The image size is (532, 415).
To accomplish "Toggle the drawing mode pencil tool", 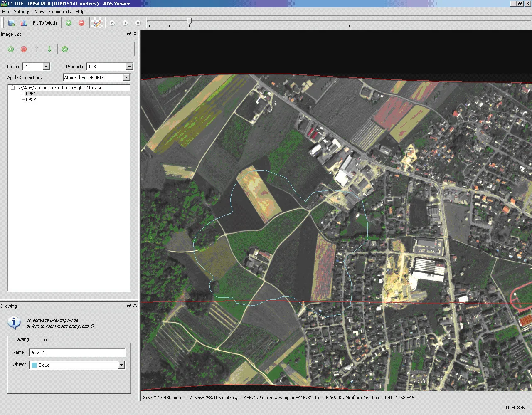I will click(97, 23).
